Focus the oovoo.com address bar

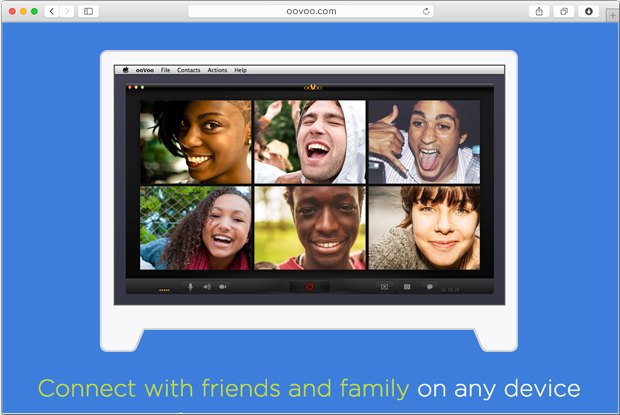click(x=311, y=11)
